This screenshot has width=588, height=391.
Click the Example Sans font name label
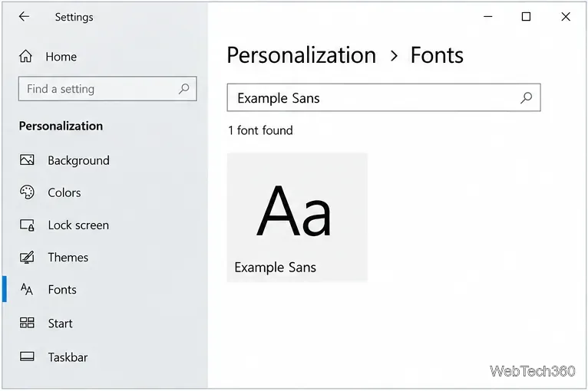coord(276,268)
